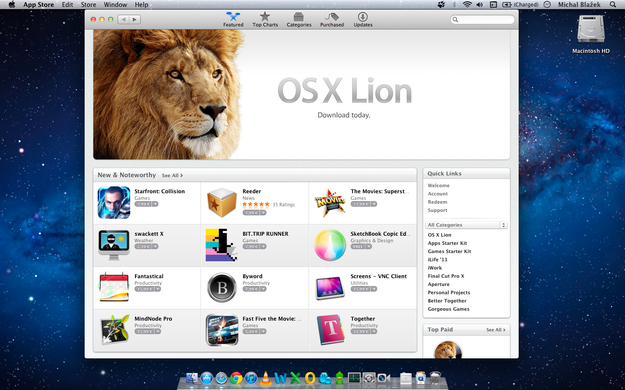625x390 pixels.
Task: Click See All next to New & Noteworthy
Action: coord(172,175)
